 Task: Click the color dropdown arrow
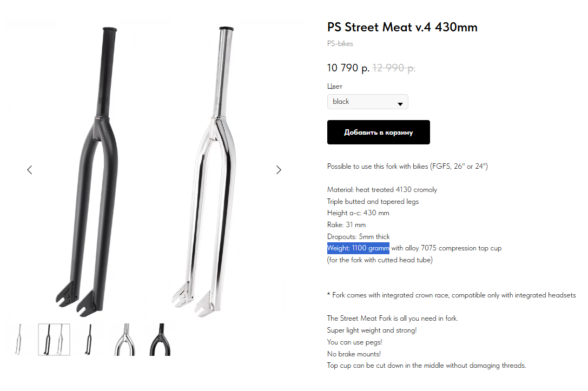400,103
